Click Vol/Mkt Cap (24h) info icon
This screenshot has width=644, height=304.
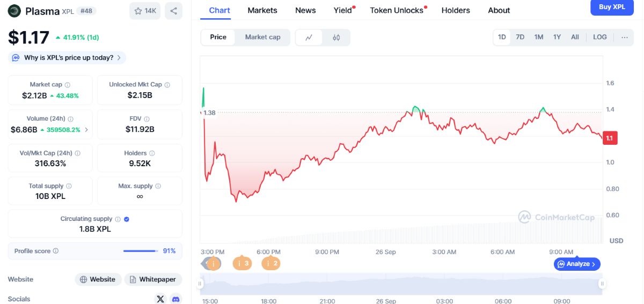tap(78, 153)
